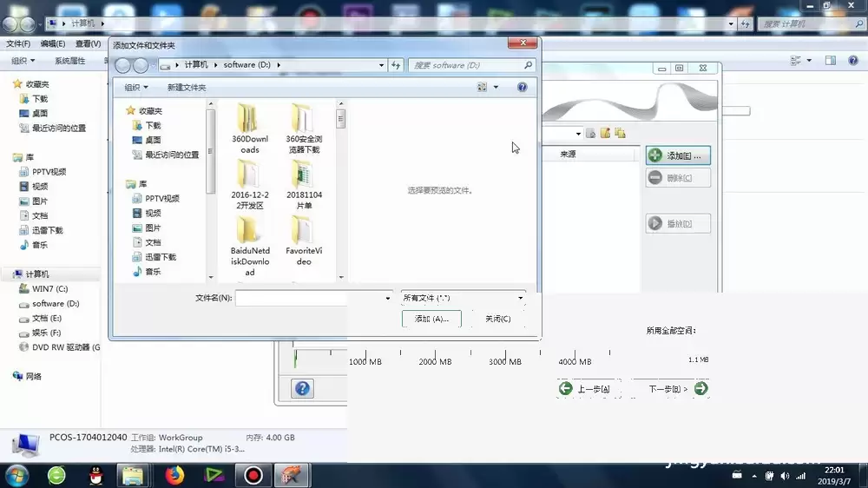Viewport: 868px width, 488px height.
Task: Open Firefox from the taskbar
Action: (174, 475)
